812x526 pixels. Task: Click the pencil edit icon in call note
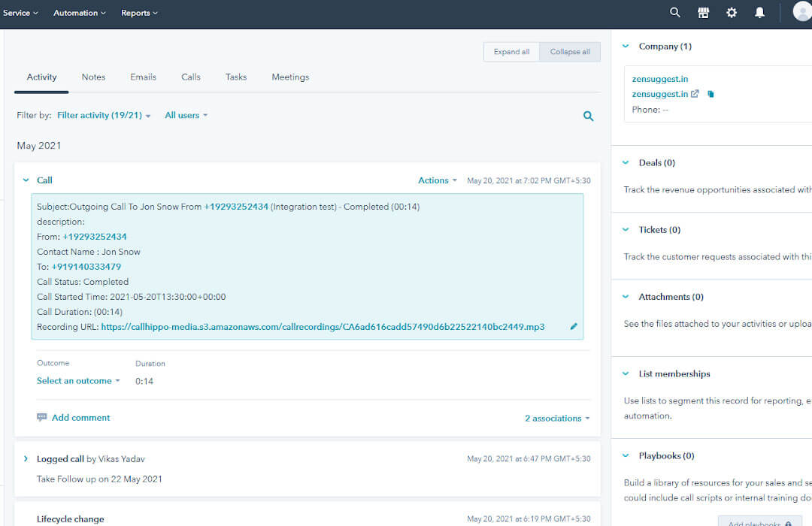pos(574,326)
